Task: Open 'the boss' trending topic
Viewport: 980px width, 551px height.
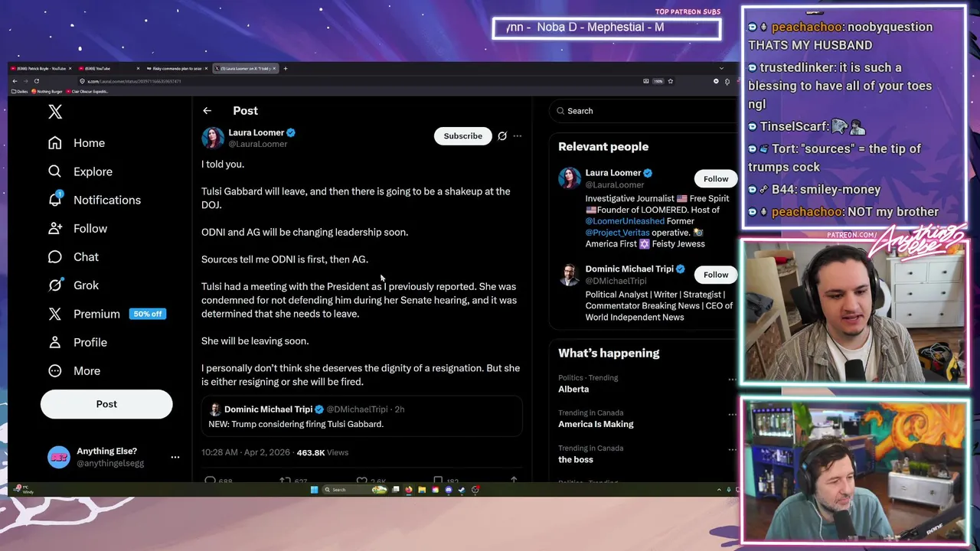Action: (576, 459)
